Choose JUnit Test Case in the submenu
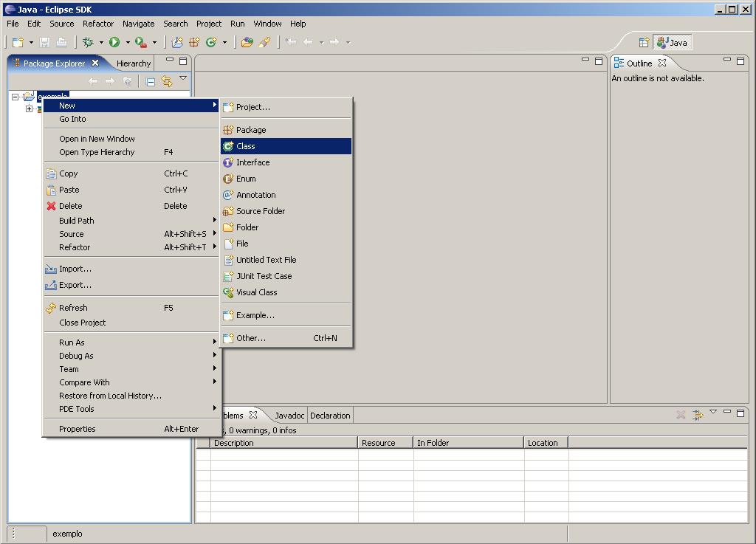Image resolution: width=756 pixels, height=544 pixels. 286,276
